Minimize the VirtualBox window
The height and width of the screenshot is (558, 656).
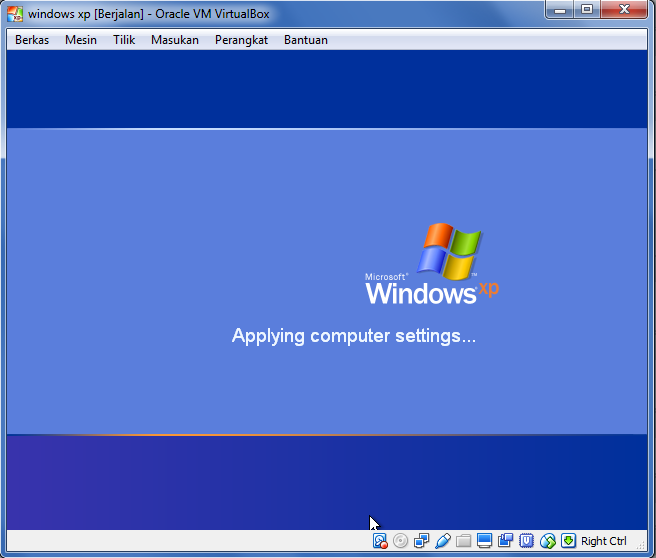click(x=560, y=10)
